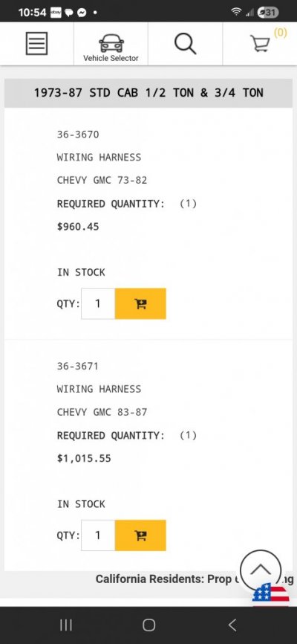Image resolution: width=297 pixels, height=644 pixels.
Task: Tap the Android back navigation arrow
Action: click(x=232, y=625)
